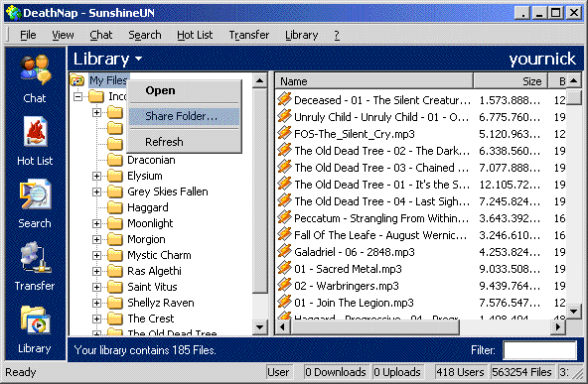Expand the Shellyz Raven folder node
The height and width of the screenshot is (384, 588).
click(96, 303)
